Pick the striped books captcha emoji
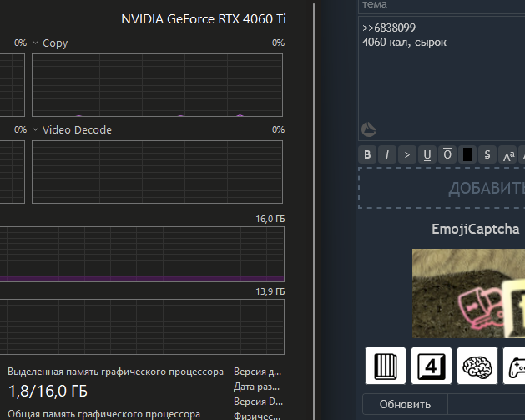The height and width of the screenshot is (420, 525). 386,366
